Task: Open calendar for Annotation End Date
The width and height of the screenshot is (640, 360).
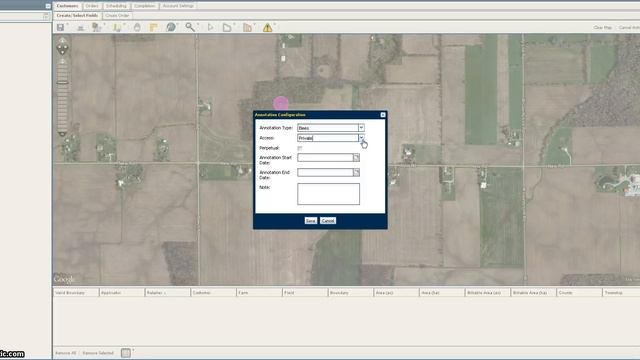Action: click(x=356, y=173)
